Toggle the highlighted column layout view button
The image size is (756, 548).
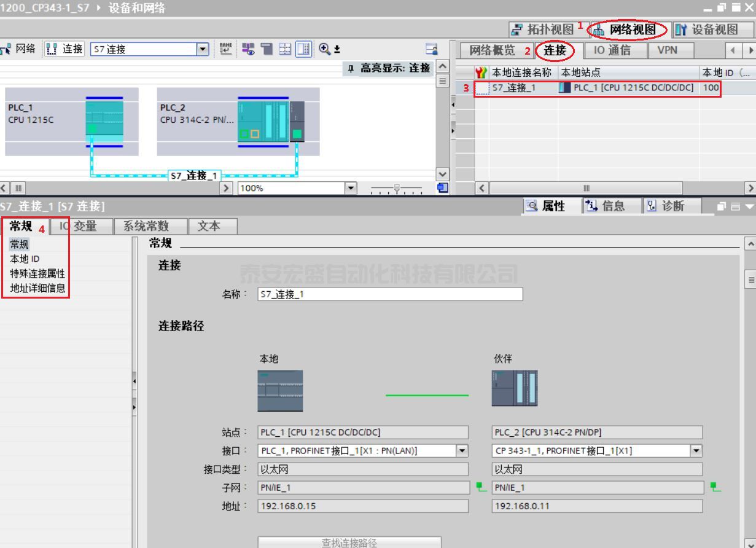pyautogui.click(x=303, y=49)
